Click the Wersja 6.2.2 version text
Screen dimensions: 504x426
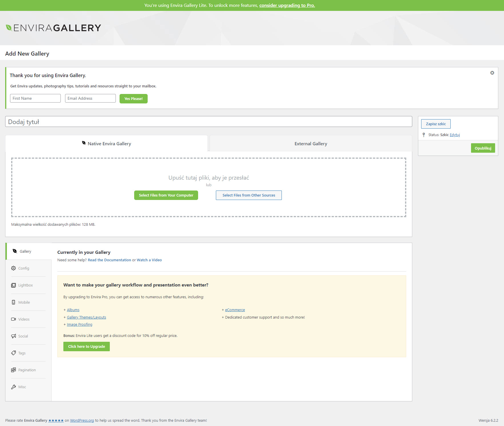pos(488,421)
